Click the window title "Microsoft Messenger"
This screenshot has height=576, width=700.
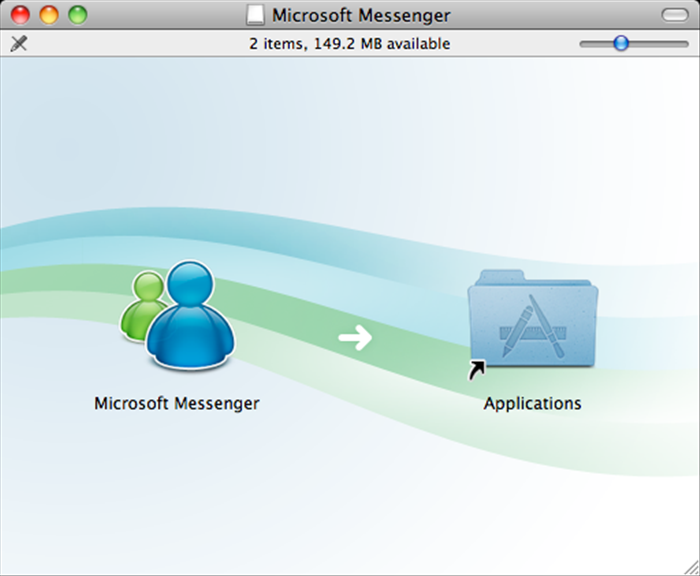(x=361, y=15)
